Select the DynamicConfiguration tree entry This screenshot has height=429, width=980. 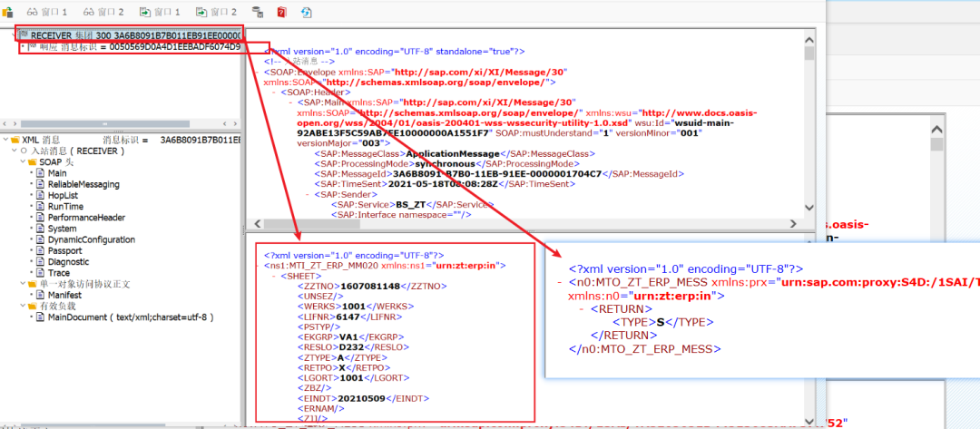tap(92, 239)
